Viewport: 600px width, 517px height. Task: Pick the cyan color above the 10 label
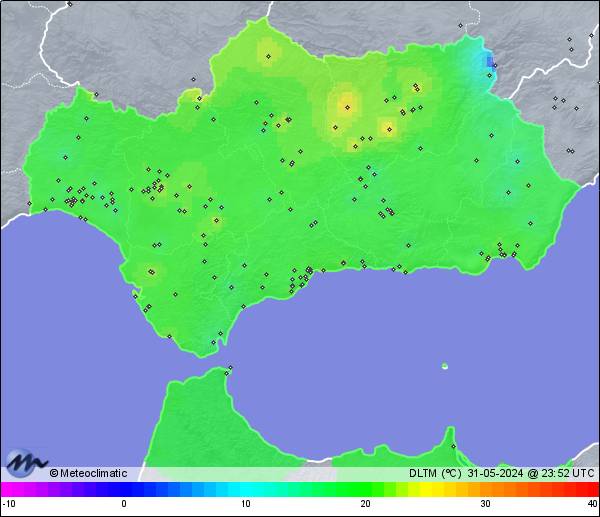coord(246,489)
